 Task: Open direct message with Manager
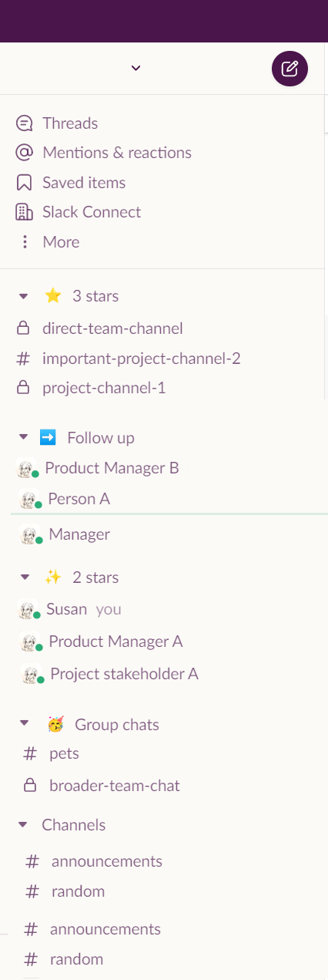65,534
